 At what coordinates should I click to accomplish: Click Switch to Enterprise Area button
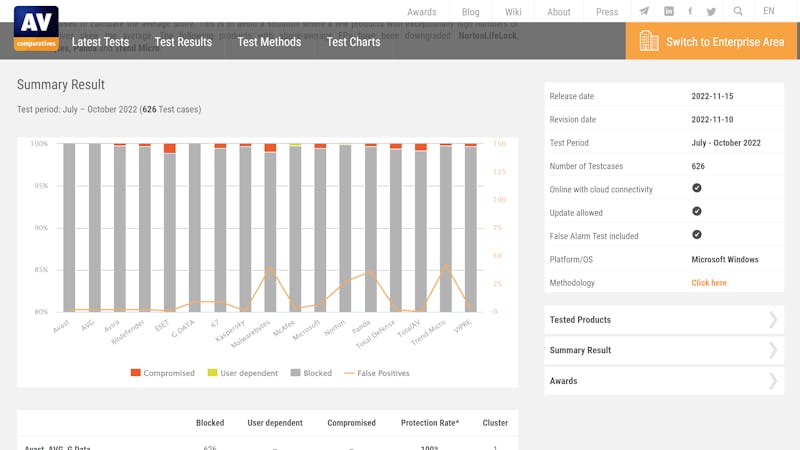(711, 41)
